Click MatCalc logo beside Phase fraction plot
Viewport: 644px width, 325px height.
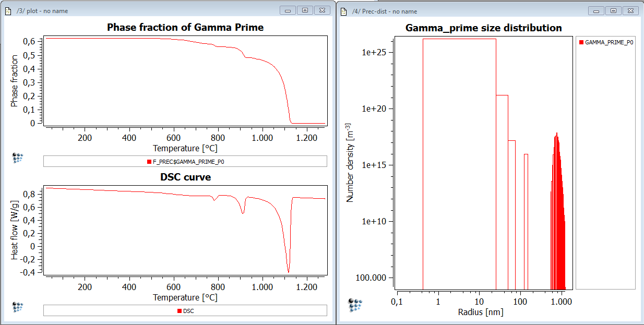(18, 159)
